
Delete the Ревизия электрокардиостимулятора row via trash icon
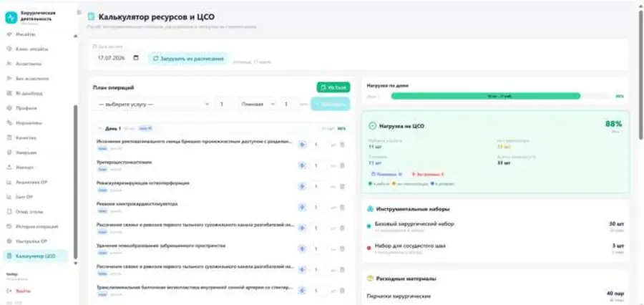coord(342,207)
